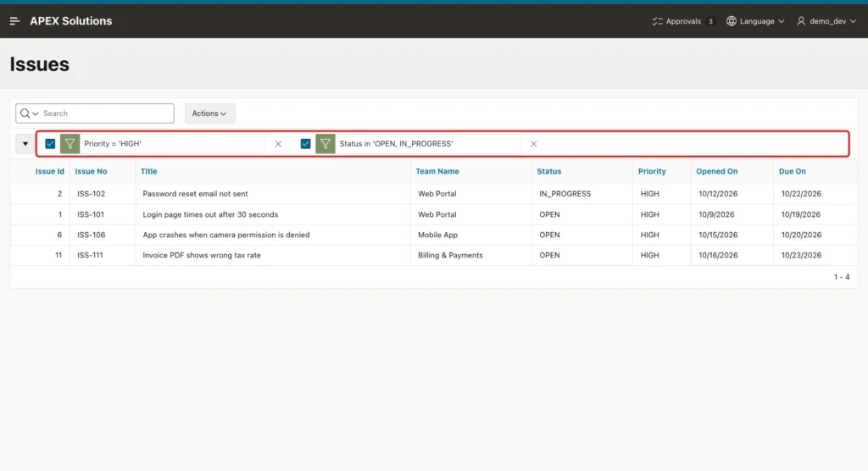Expand the Language dropdown chevron

(x=781, y=21)
